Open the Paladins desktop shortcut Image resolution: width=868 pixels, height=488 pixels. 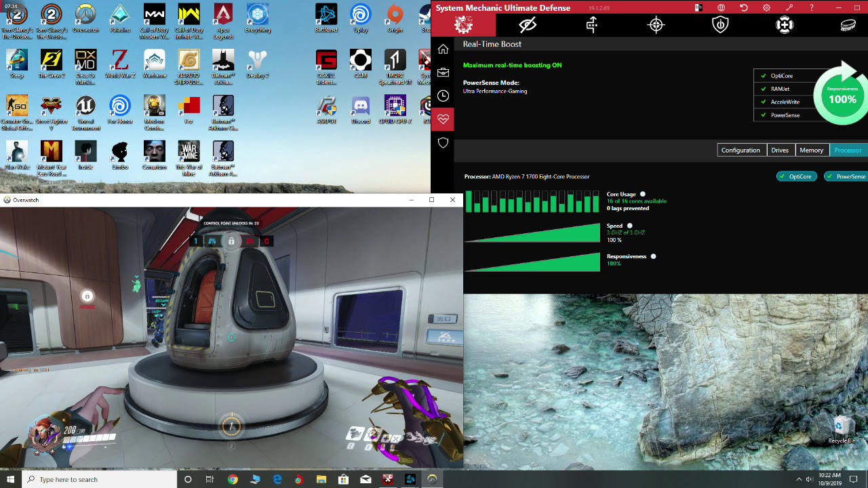point(120,18)
